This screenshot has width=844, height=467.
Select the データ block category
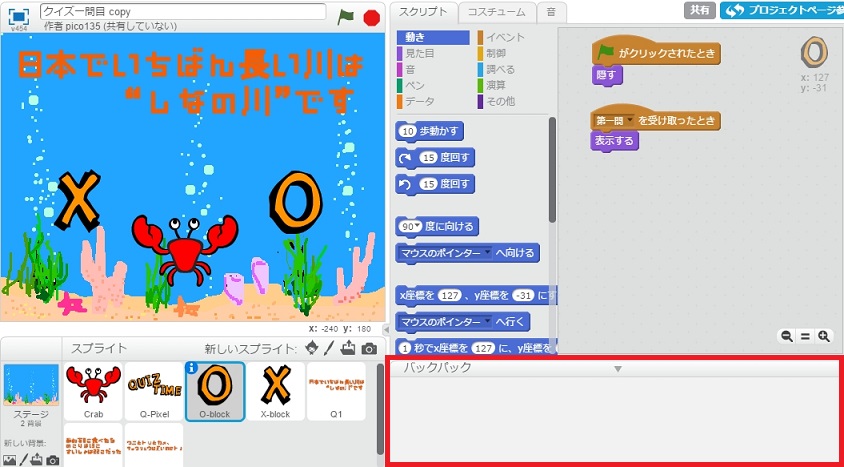pyautogui.click(x=419, y=101)
